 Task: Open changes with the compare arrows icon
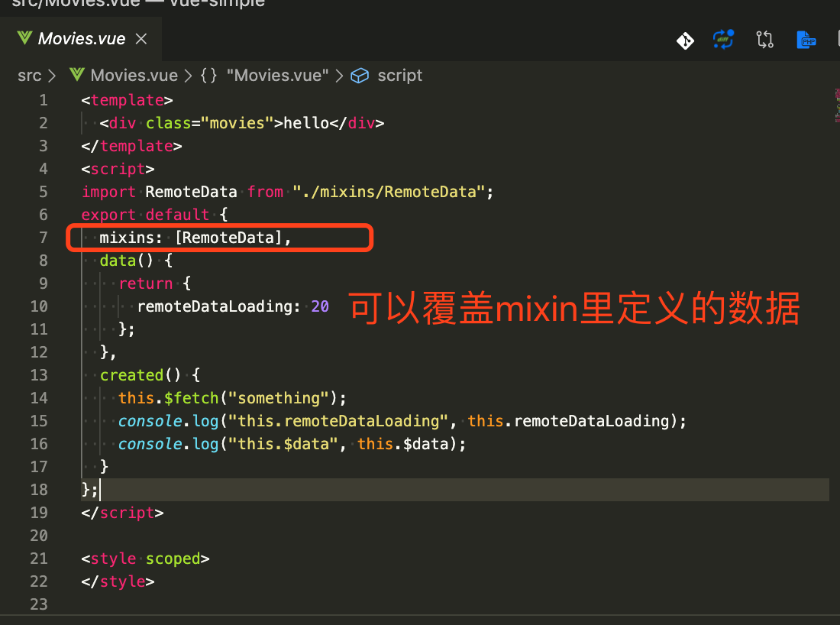[x=764, y=40]
